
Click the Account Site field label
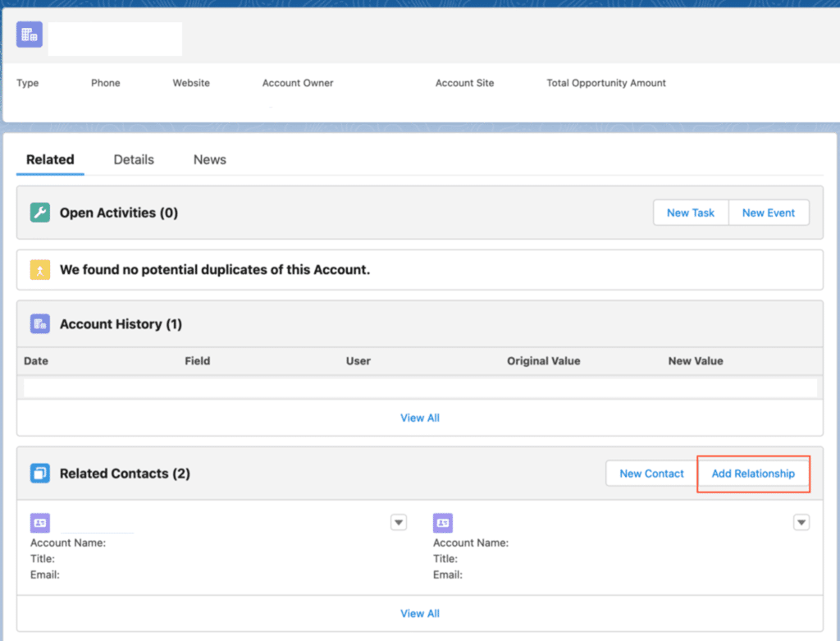click(x=465, y=83)
